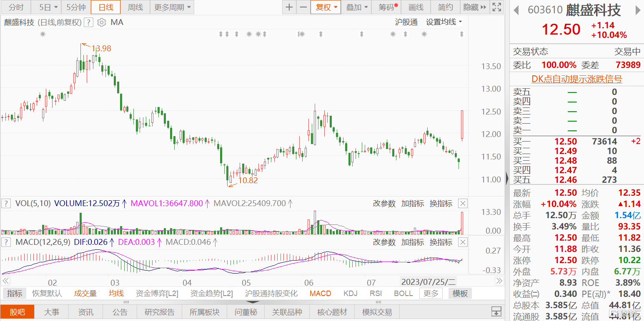The width and height of the screenshot is (644, 321).
Task: Select 周线 chart tab
Action: coord(135,7)
